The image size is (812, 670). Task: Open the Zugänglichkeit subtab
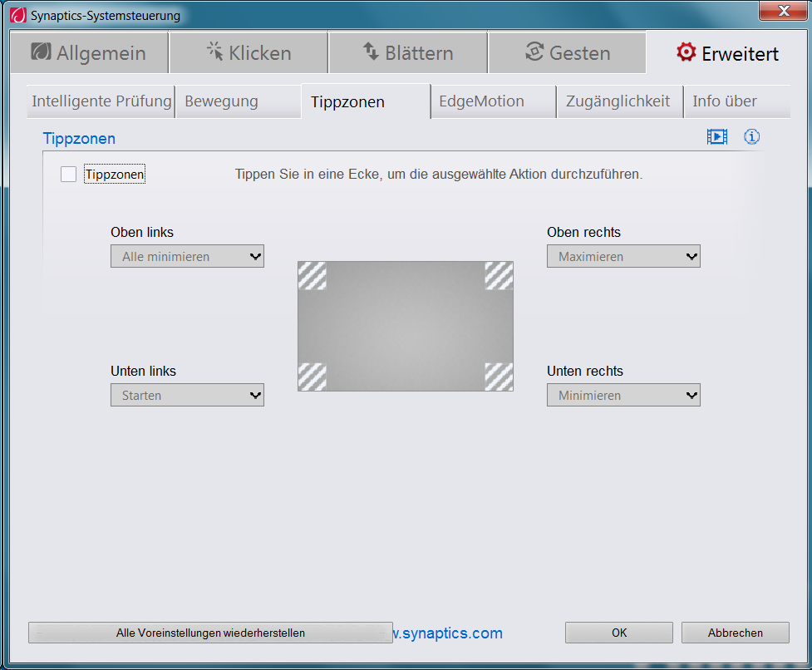point(620,101)
